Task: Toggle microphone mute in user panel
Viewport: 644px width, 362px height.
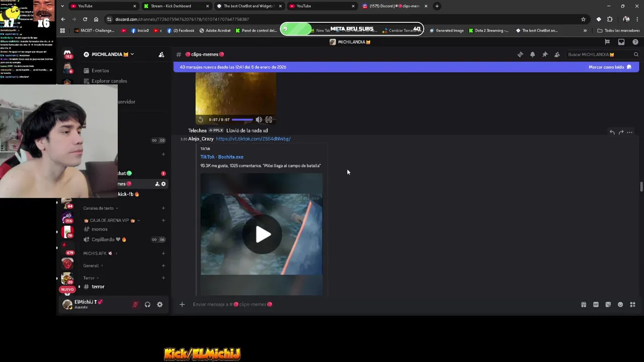Action: 135,304
